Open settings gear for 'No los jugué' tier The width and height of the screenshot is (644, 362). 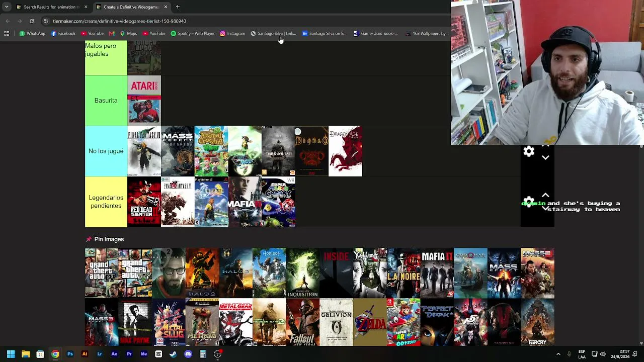529,151
